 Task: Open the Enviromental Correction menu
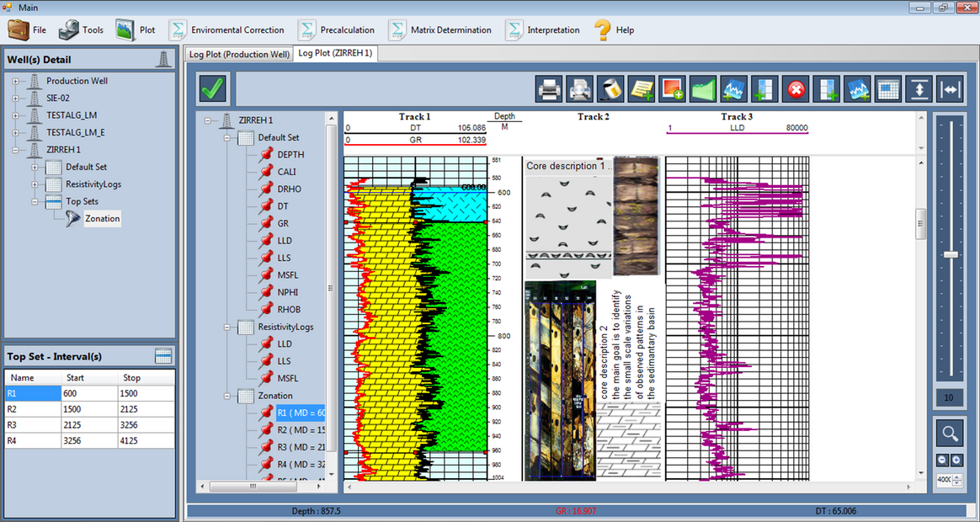226,30
